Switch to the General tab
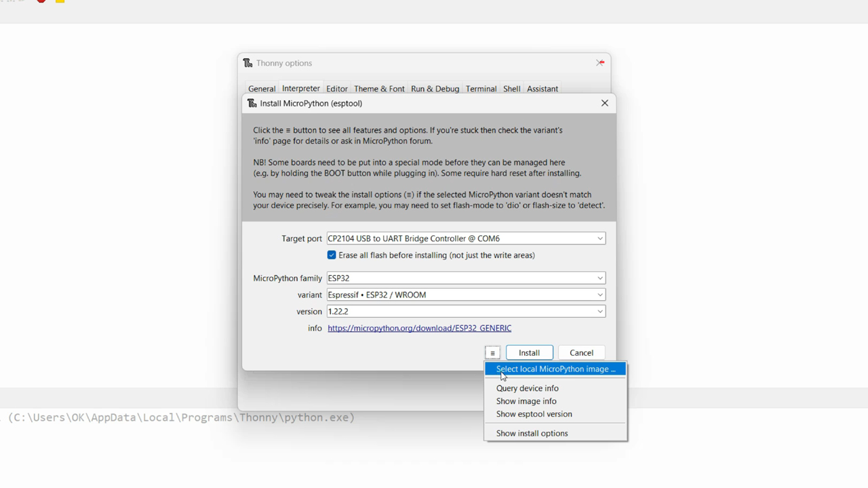The image size is (868, 488). tap(262, 89)
